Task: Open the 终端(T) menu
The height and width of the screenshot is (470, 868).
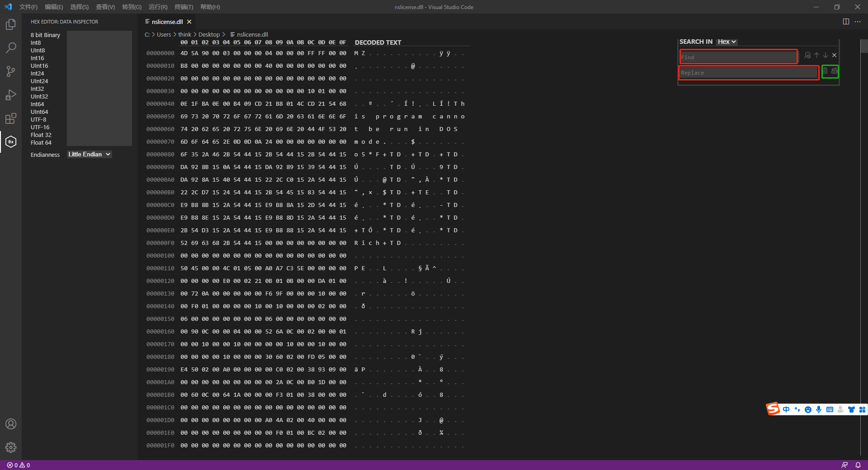Action: point(184,7)
